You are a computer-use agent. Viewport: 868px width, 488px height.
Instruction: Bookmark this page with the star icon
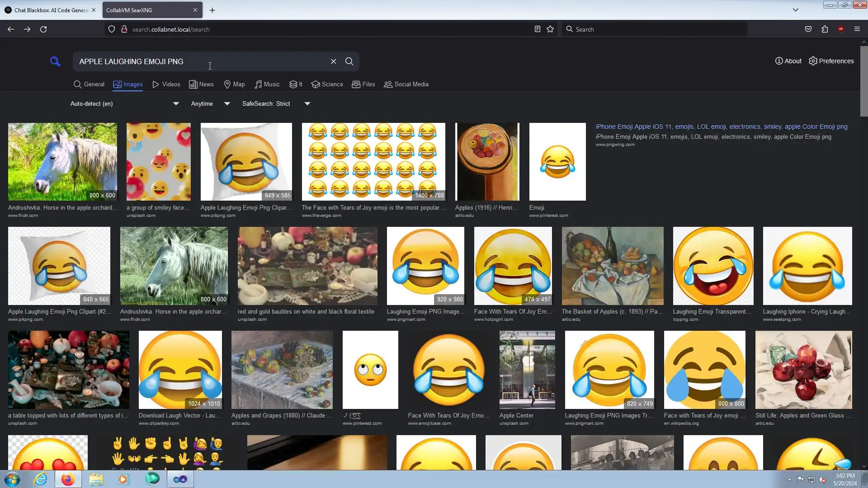click(550, 29)
